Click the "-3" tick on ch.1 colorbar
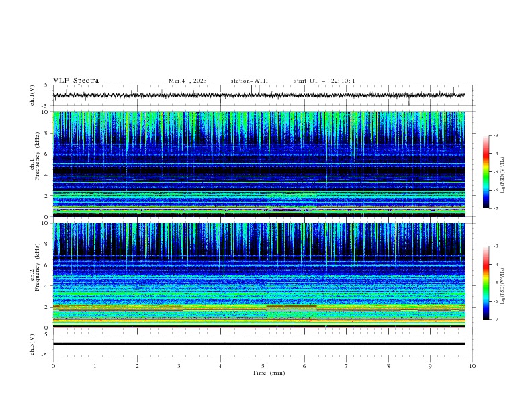The image size is (532, 411). (x=495, y=135)
